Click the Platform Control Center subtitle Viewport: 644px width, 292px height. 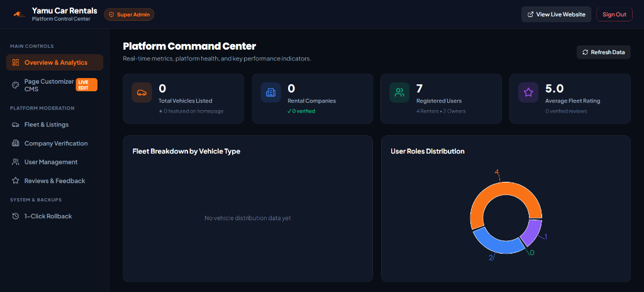[x=61, y=19]
